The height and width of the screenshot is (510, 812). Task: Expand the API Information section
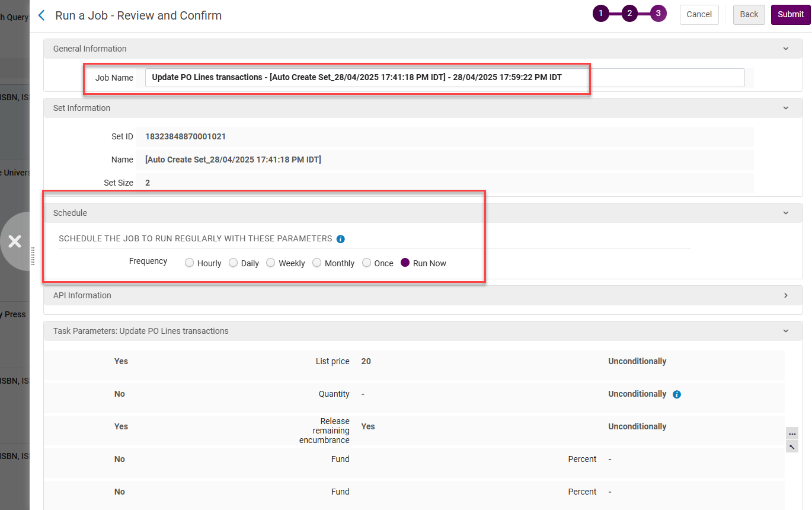(786, 295)
